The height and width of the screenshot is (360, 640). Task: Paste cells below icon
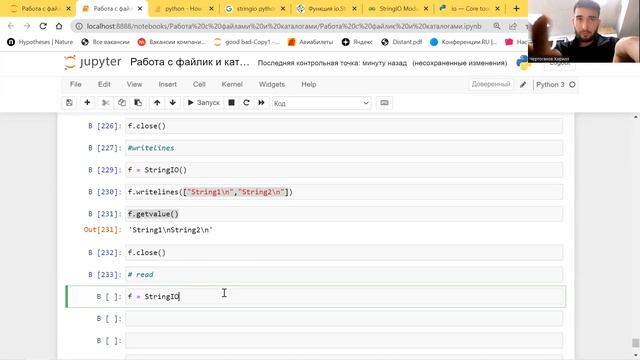coord(138,103)
